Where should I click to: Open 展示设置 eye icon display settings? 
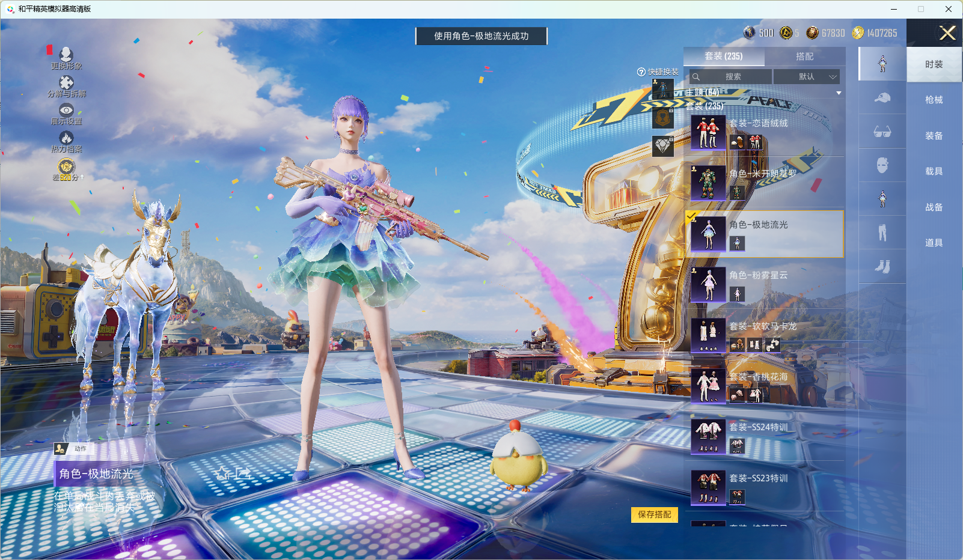[x=66, y=110]
